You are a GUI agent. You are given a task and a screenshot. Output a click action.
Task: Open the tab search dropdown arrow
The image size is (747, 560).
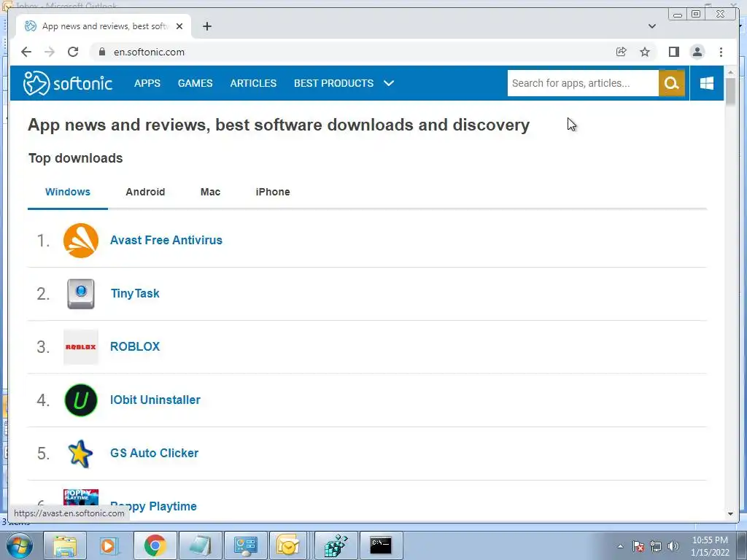(x=651, y=26)
